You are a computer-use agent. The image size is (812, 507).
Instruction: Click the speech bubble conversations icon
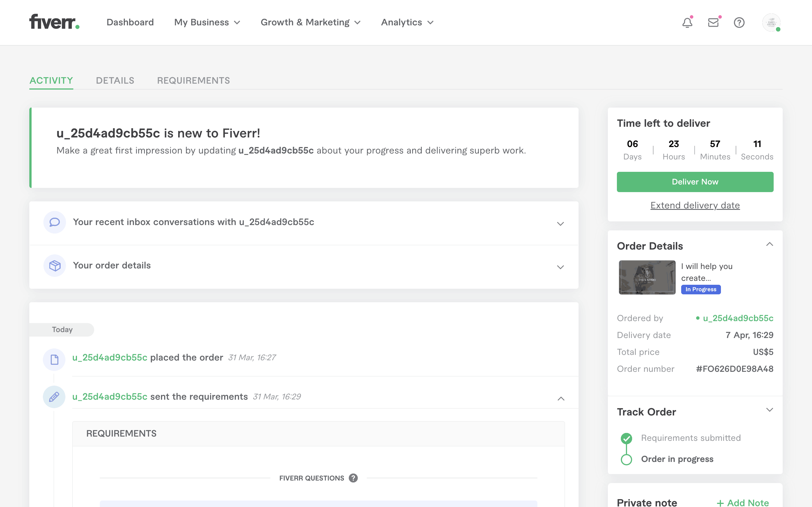tap(54, 222)
